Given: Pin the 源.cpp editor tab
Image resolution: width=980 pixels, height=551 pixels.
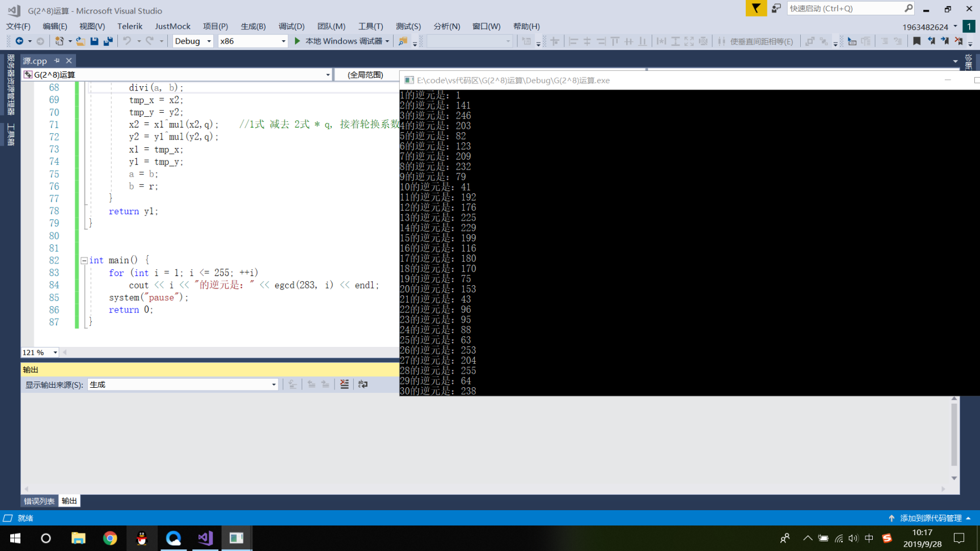Looking at the screenshot, I should (x=57, y=61).
